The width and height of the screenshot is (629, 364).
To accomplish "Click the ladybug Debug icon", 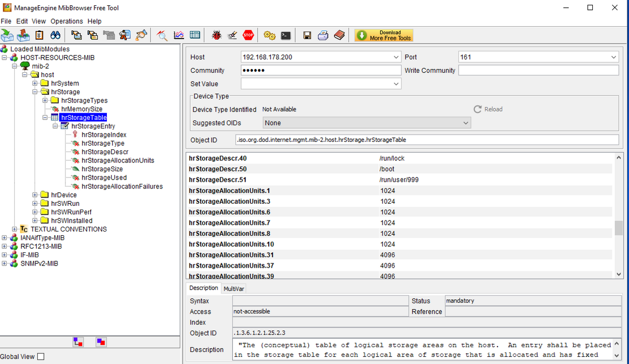I will point(216,35).
